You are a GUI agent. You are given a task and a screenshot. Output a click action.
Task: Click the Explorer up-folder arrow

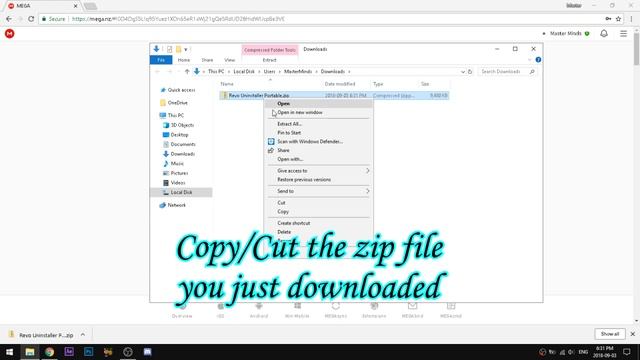pos(187,71)
